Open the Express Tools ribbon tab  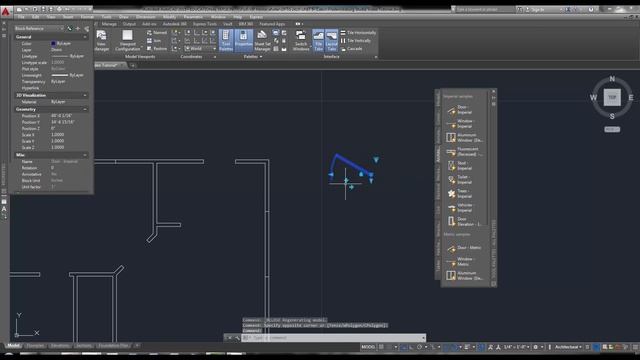click(204, 24)
